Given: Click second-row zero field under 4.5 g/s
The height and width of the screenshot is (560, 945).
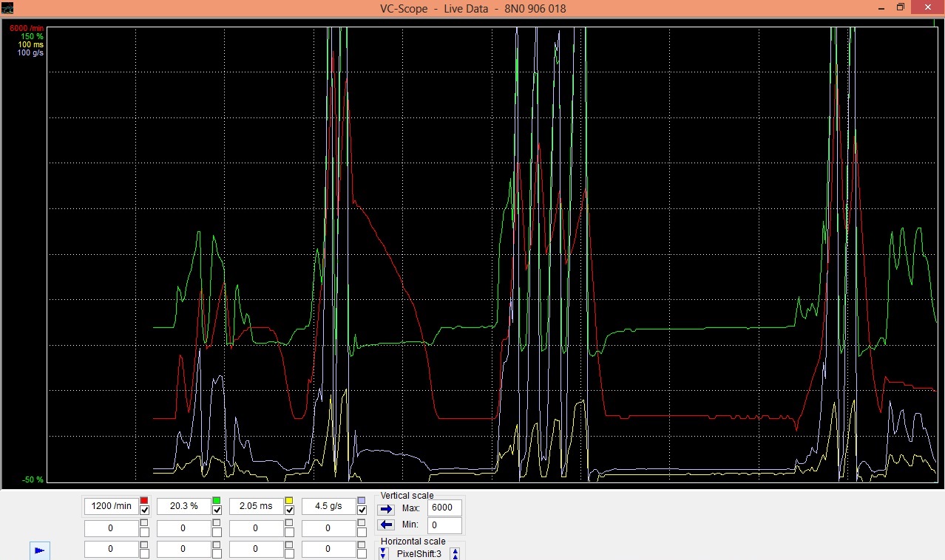Looking at the screenshot, I should pyautogui.click(x=328, y=528).
